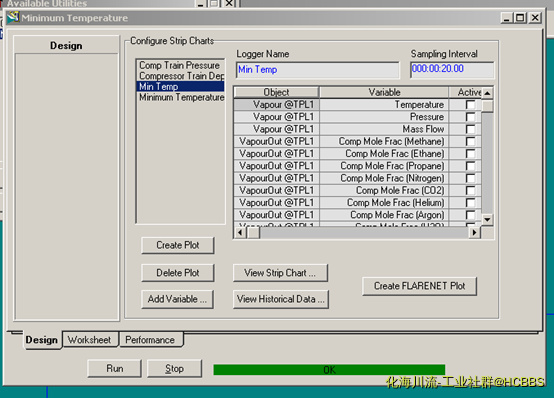
Task: Click the Run button
Action: tap(114, 369)
